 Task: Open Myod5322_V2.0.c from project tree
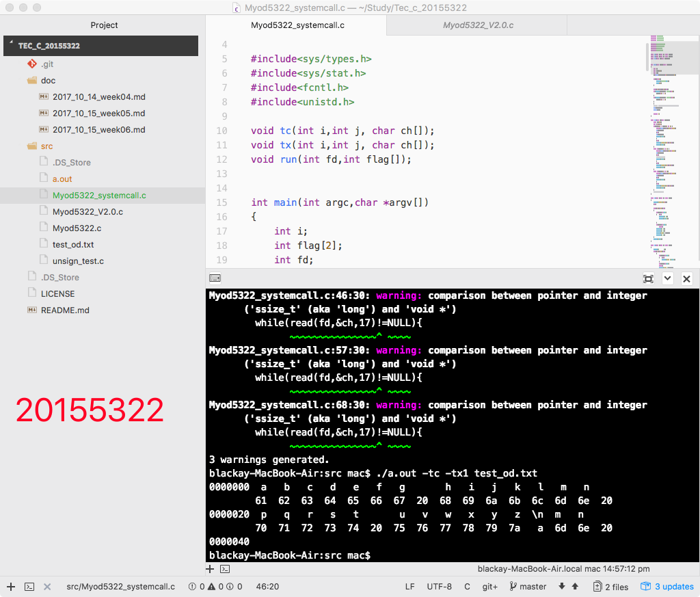coord(87,212)
